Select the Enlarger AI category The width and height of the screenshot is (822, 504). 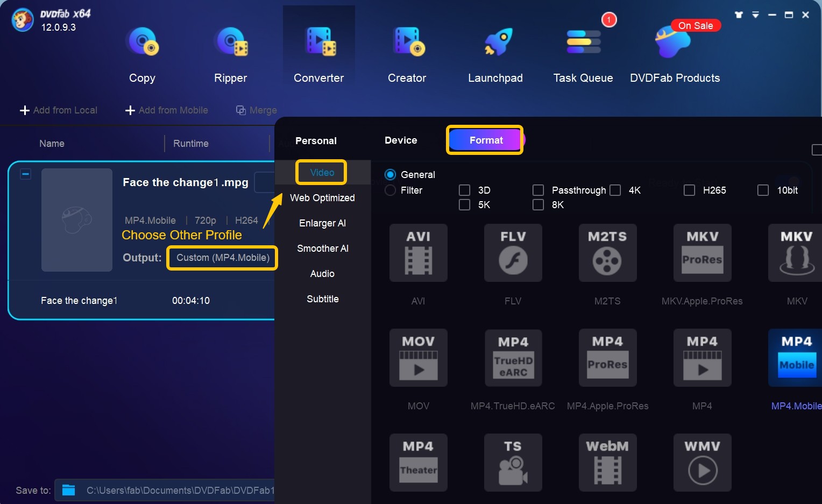click(322, 223)
